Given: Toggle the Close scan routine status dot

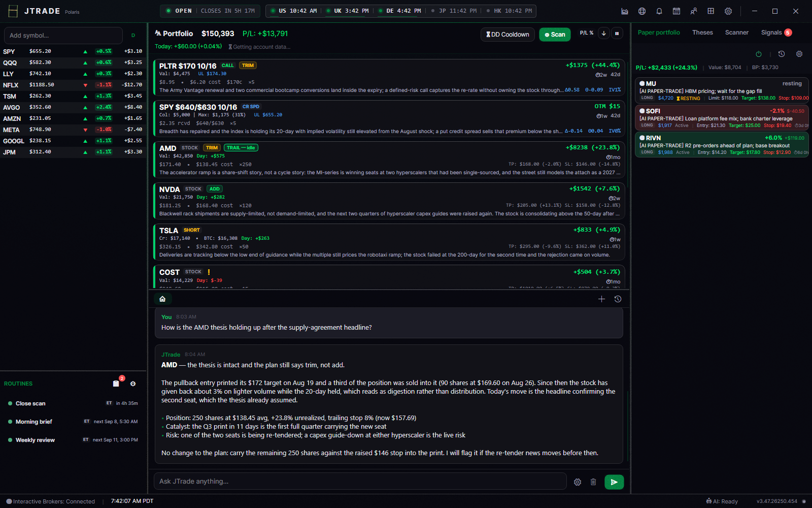Looking at the screenshot, I should [10, 403].
